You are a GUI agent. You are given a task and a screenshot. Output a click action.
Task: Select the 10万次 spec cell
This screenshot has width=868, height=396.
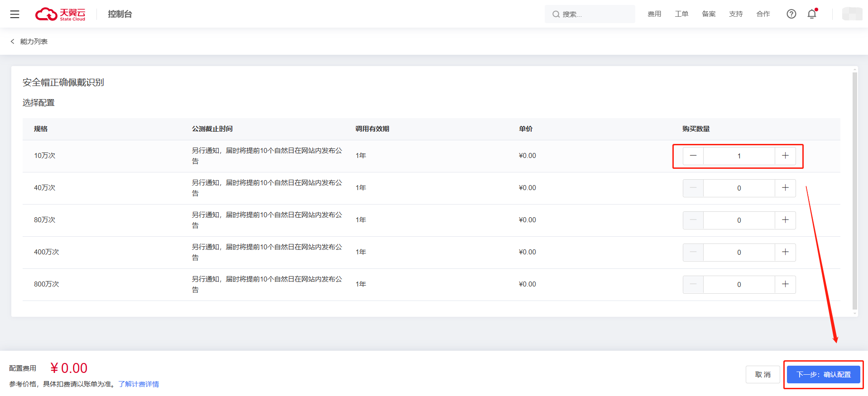(x=44, y=156)
